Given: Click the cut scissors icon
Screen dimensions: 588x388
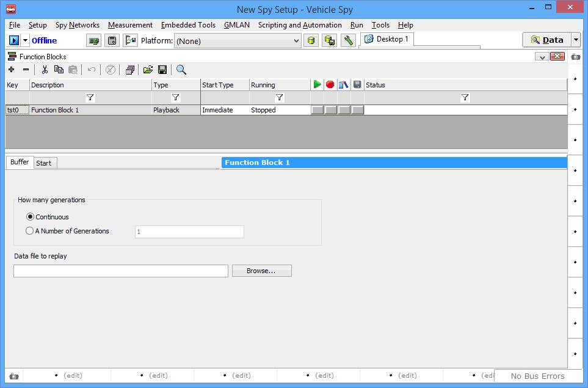Looking at the screenshot, I should [45, 70].
